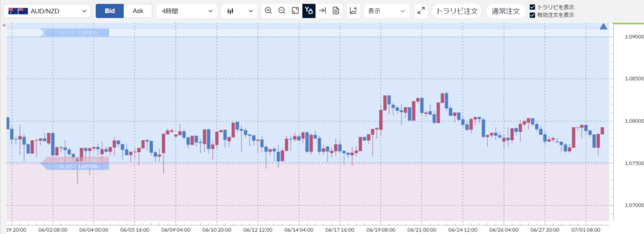The height and width of the screenshot is (234, 644).
Task: Open the candlestick chart type dropdown
Action: coord(239,11)
